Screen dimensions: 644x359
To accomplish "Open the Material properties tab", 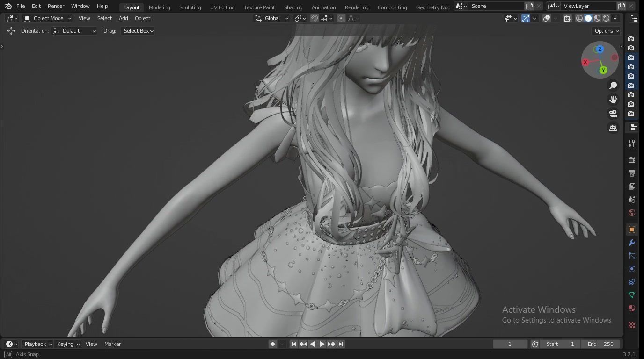I will pos(632,308).
